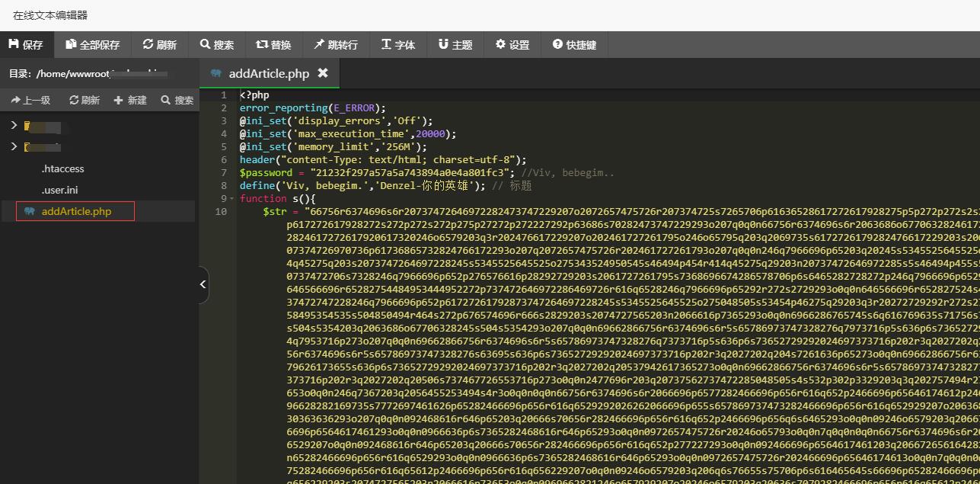Click the define('Viv, bebegim.') line
The image size is (980, 484).
(385, 186)
